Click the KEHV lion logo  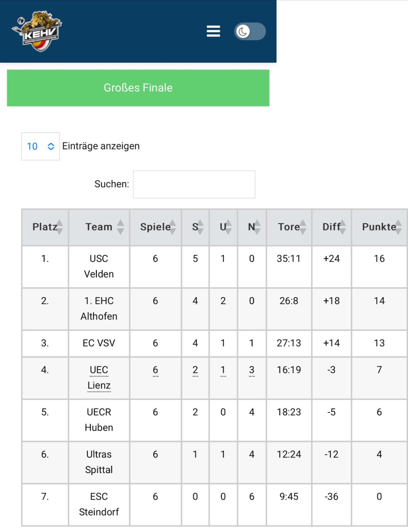(x=37, y=31)
